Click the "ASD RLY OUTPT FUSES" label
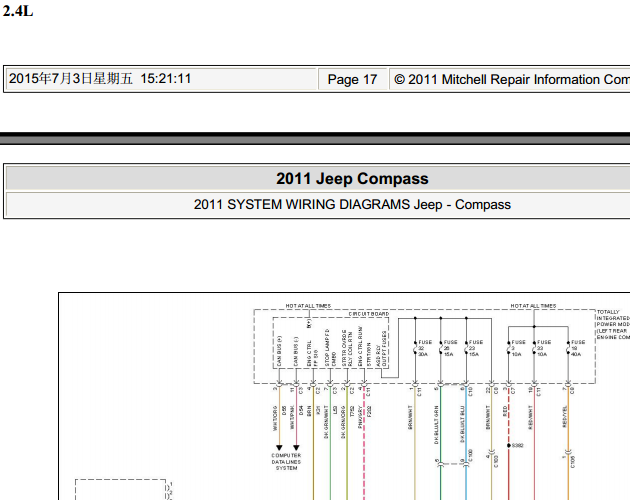This screenshot has width=630, height=500. click(x=381, y=348)
